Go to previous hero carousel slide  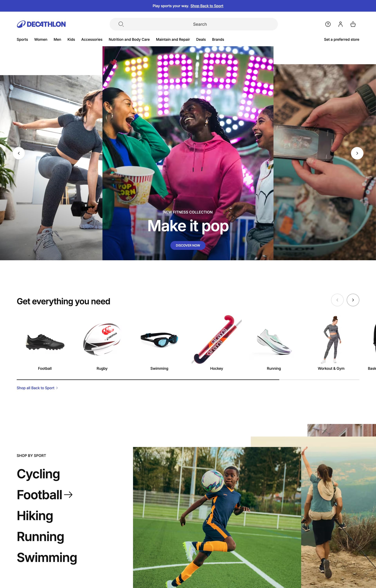click(x=19, y=153)
